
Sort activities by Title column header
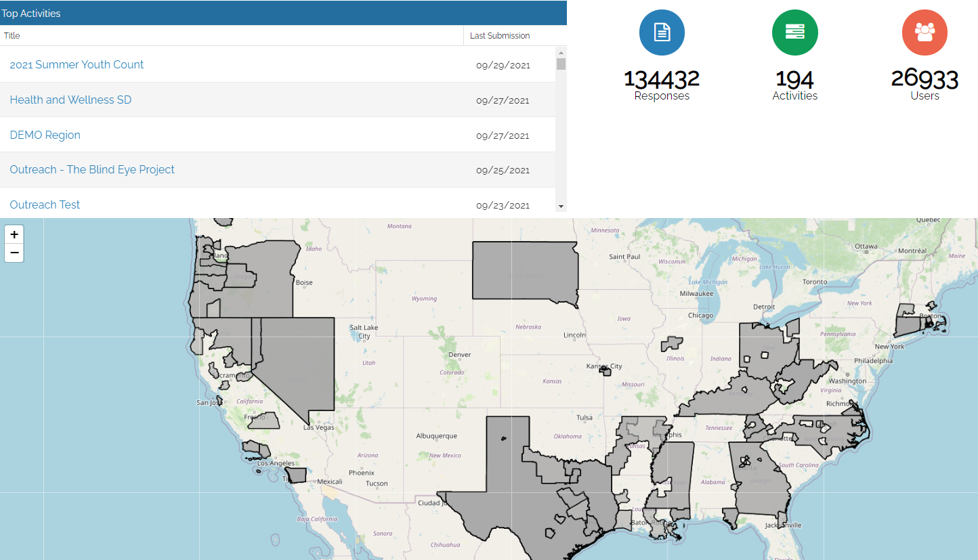point(12,36)
